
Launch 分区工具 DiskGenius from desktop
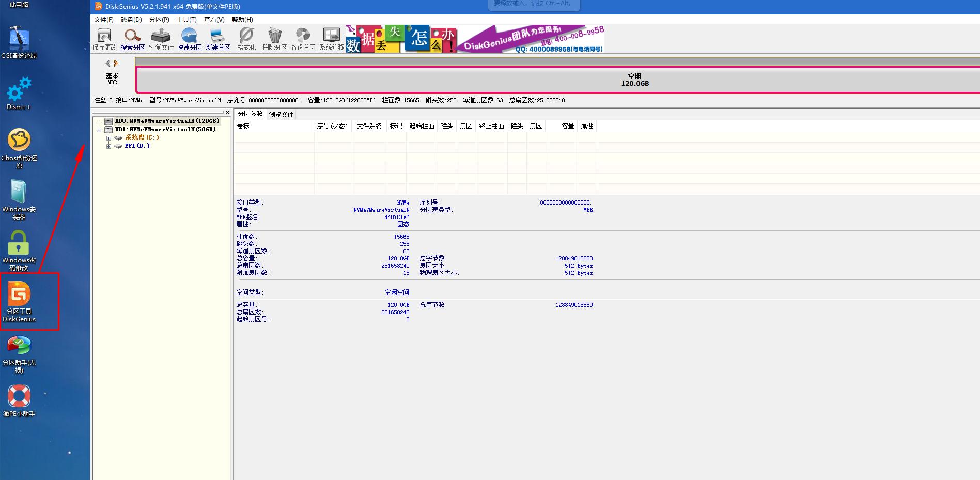click(19, 302)
